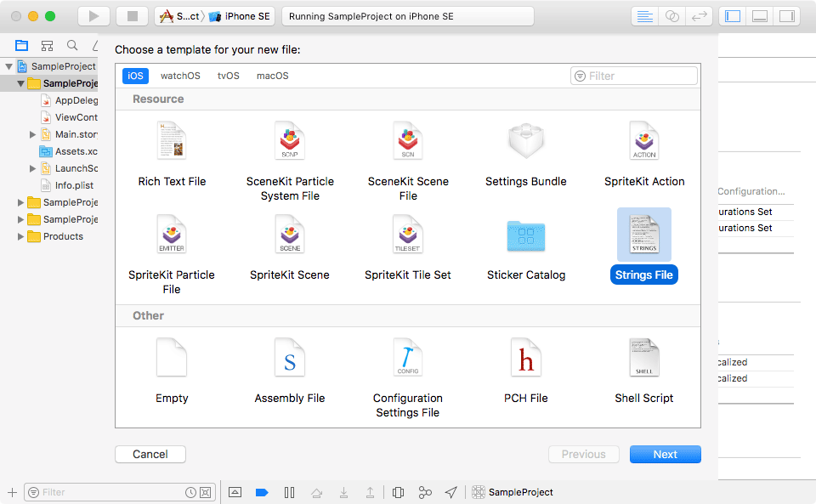Screen dimensions: 816x504
Task: Expand the Products folder disclosure triangle
Action: pos(20,236)
